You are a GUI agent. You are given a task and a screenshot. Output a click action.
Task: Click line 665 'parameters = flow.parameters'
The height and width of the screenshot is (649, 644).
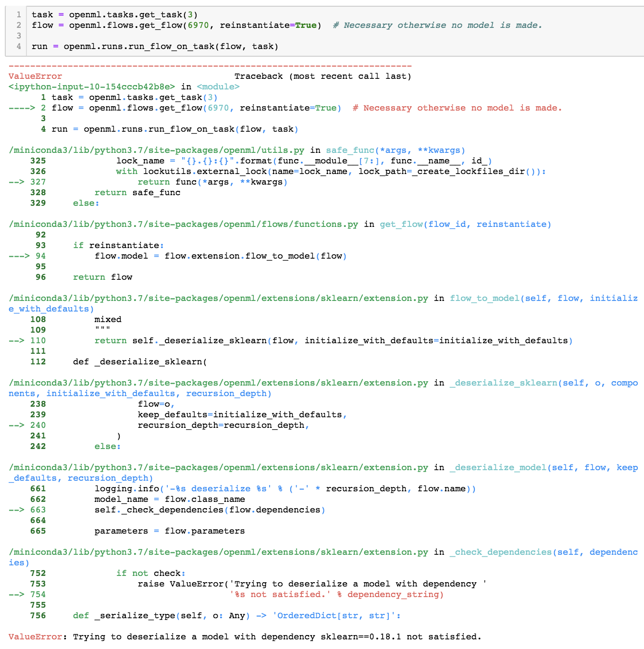[x=170, y=531]
